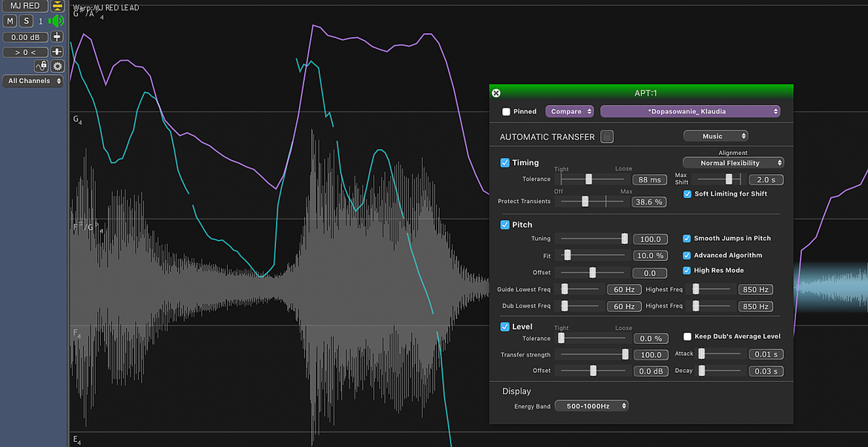Image resolution: width=868 pixels, height=447 pixels.
Task: Click the yellow track-height collapse icon
Action: click(57, 6)
